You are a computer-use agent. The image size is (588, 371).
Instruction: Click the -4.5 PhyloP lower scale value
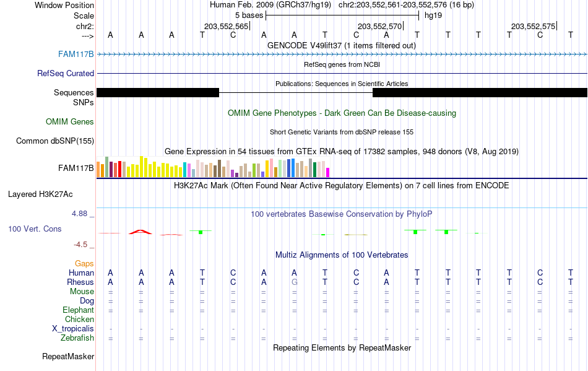point(80,245)
